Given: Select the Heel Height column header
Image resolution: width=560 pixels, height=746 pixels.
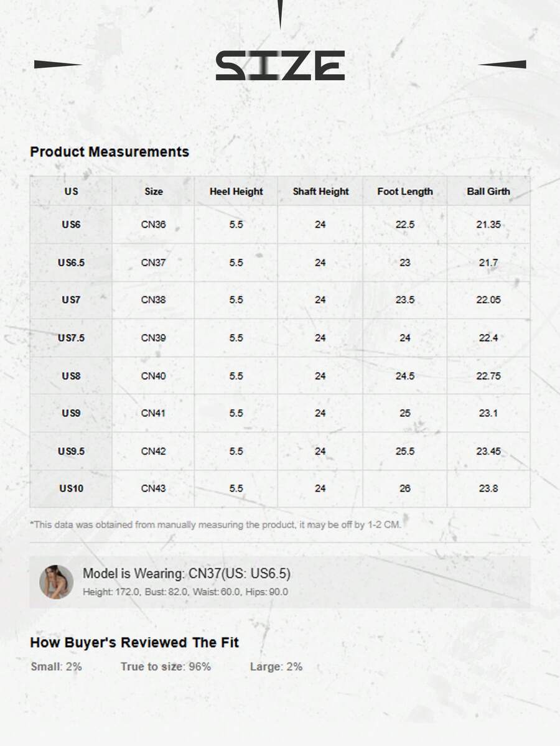Looking at the screenshot, I should [x=236, y=192].
